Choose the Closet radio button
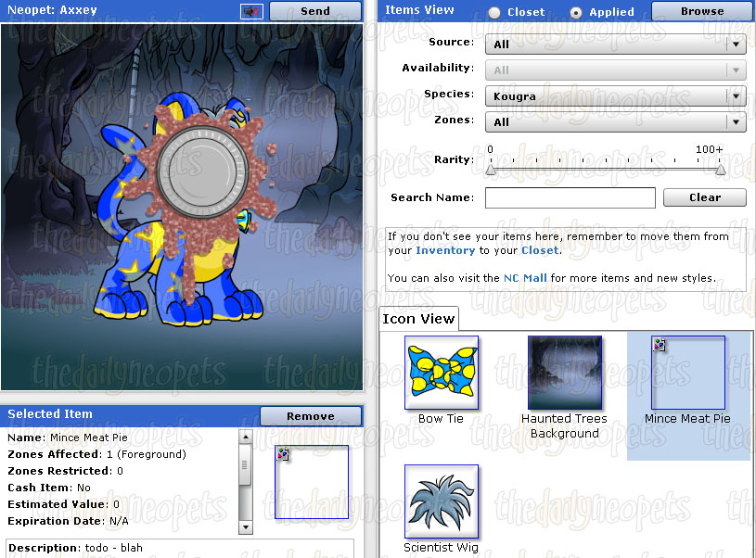The height and width of the screenshot is (558, 756). [x=494, y=13]
